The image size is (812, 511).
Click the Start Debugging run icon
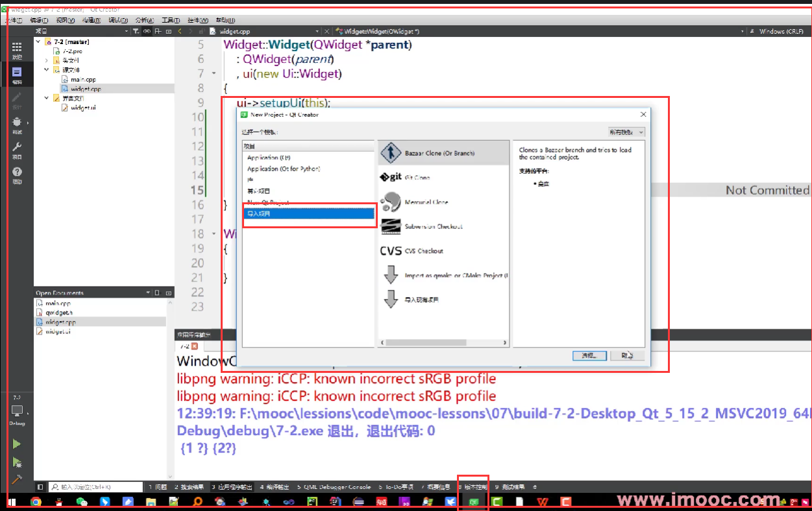pyautogui.click(x=17, y=462)
